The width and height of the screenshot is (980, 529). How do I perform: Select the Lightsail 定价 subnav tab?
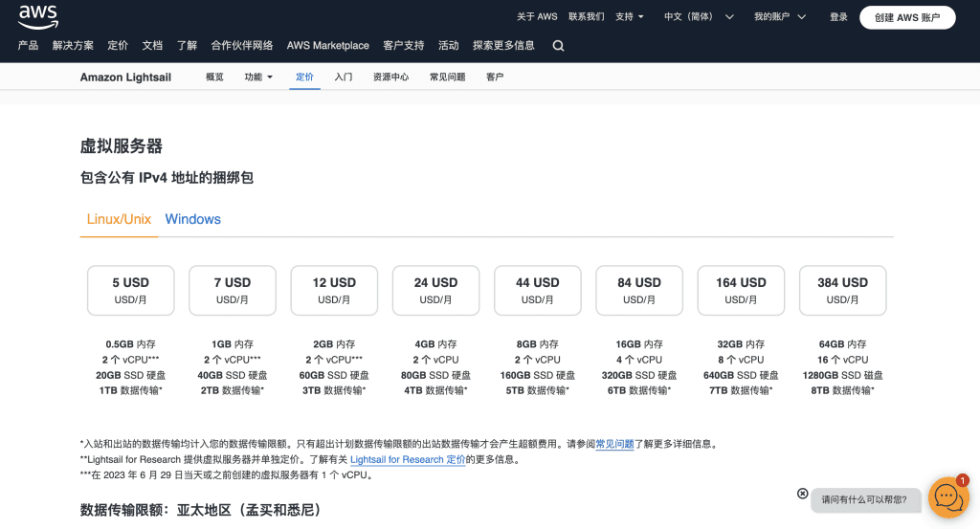(304, 77)
